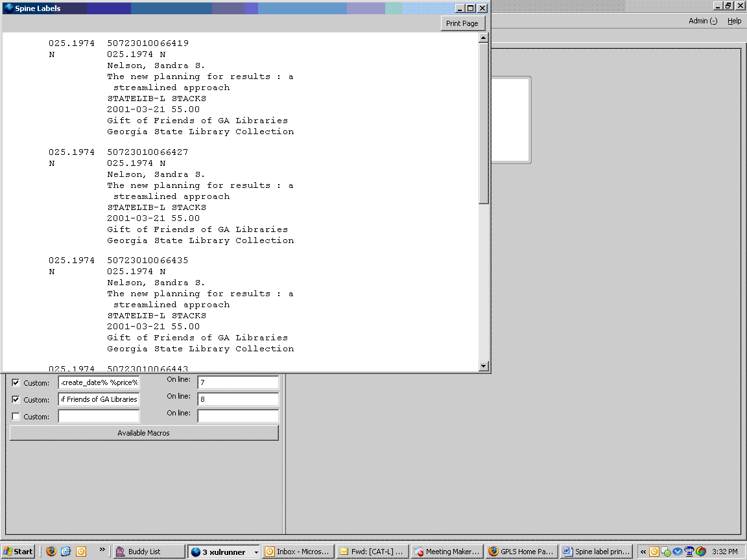Click the Print Page button

coord(462,23)
